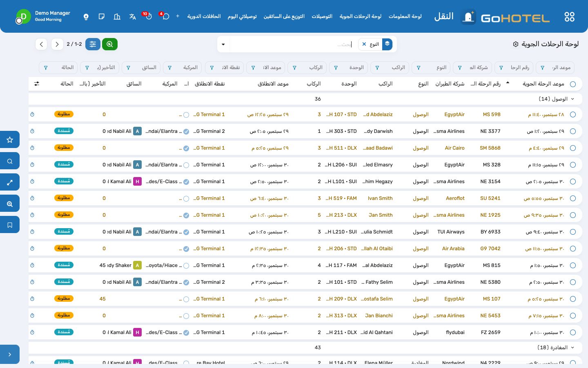This screenshot has height=368, width=588.
Task: Click the star favorites icon in side panel
Action: click(x=10, y=140)
